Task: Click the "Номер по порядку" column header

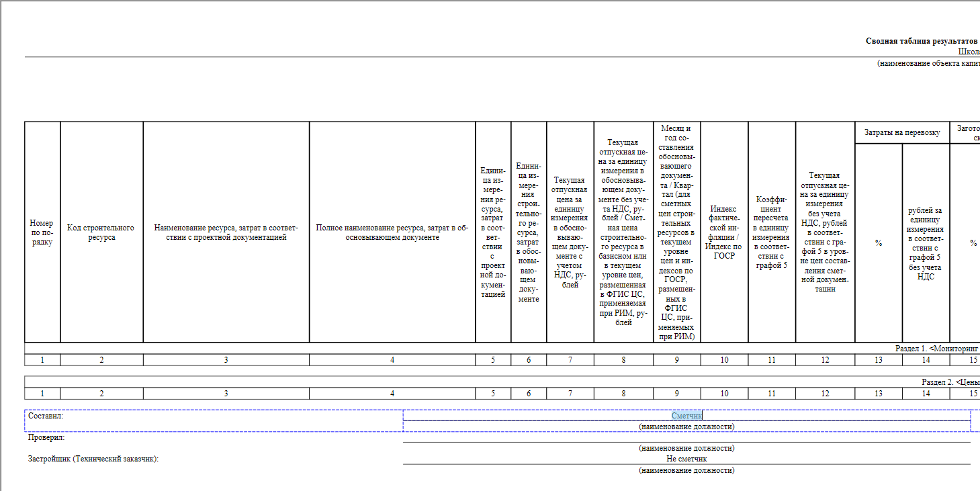Action: pos(42,232)
